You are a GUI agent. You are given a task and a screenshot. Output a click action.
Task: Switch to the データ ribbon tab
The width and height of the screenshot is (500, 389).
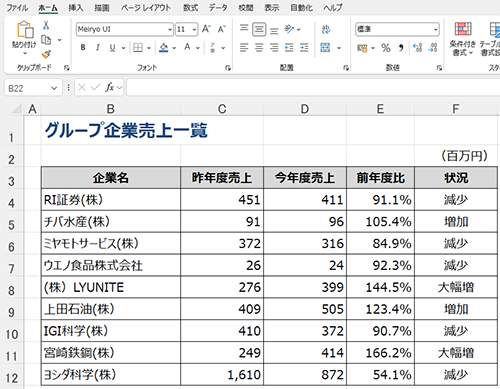(218, 8)
